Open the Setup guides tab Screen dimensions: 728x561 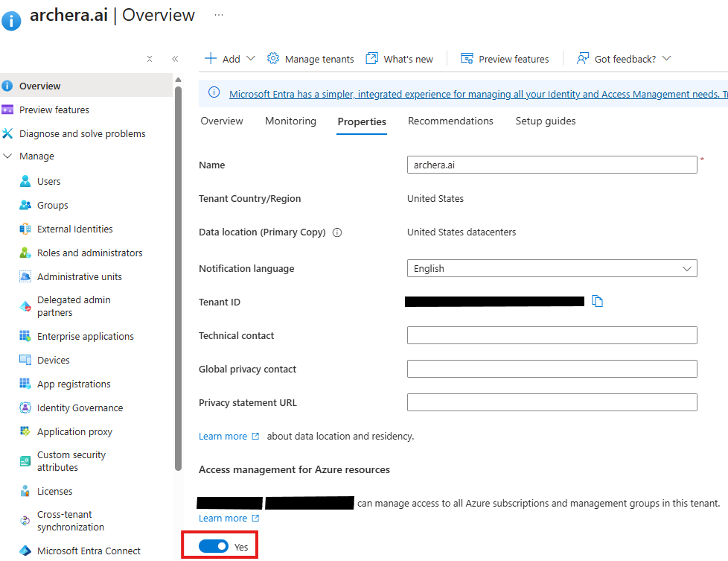pos(545,121)
